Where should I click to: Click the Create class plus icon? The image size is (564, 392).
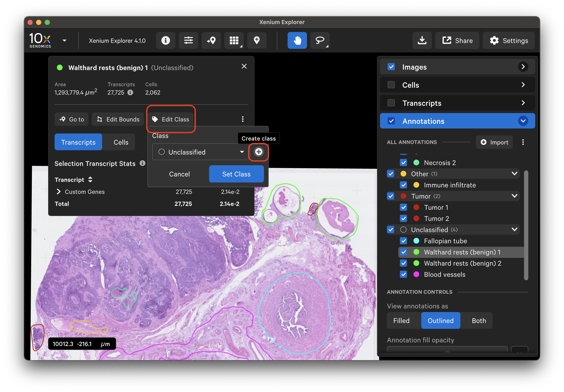259,152
